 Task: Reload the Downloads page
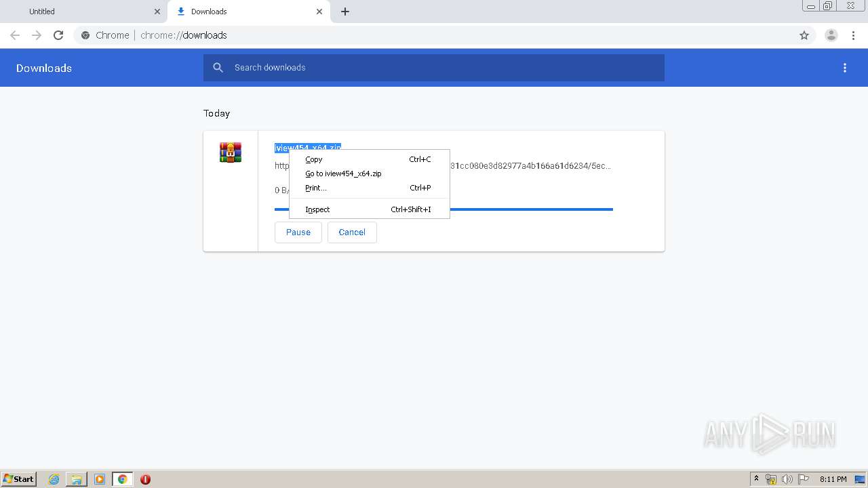(x=58, y=35)
